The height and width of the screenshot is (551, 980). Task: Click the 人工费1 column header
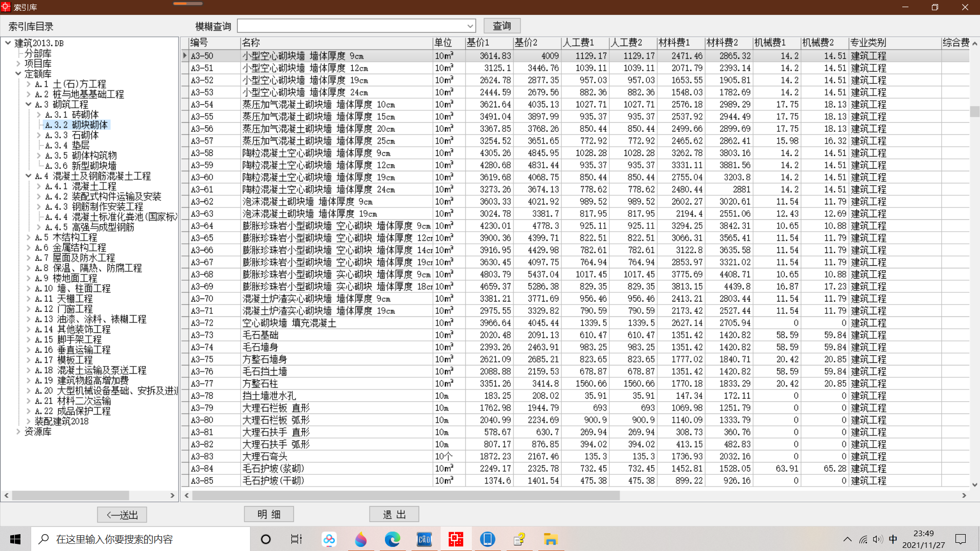(x=585, y=42)
